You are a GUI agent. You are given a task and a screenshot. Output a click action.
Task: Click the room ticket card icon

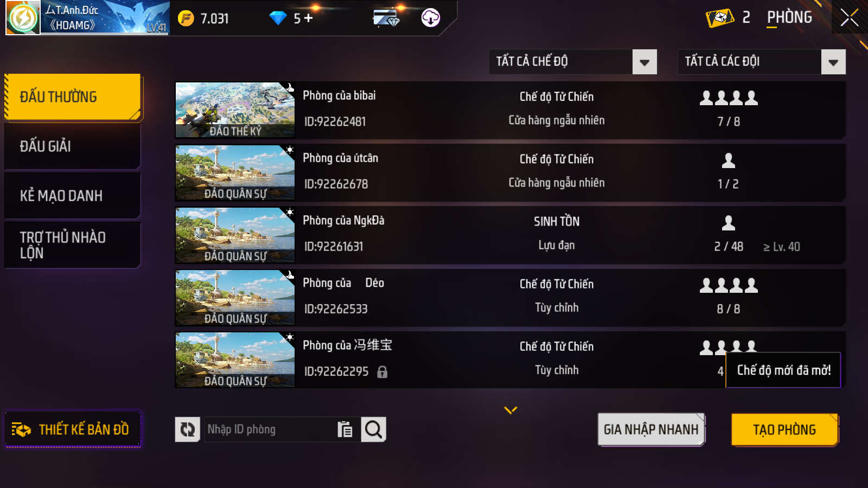click(720, 18)
